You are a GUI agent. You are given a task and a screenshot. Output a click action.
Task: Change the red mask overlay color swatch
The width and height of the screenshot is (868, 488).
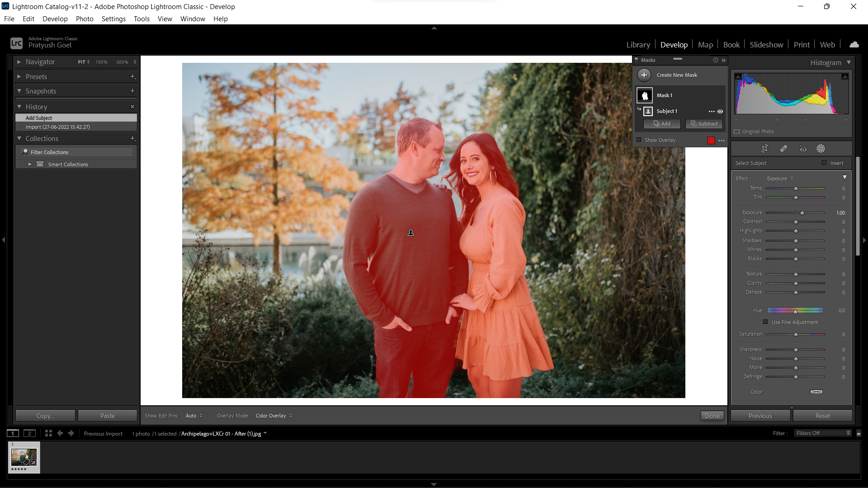click(711, 140)
